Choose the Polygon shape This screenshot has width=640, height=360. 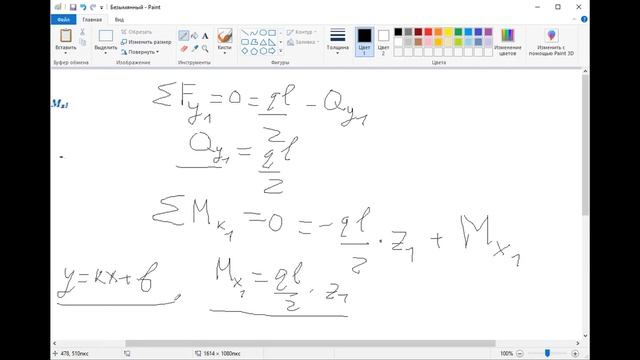(254, 42)
